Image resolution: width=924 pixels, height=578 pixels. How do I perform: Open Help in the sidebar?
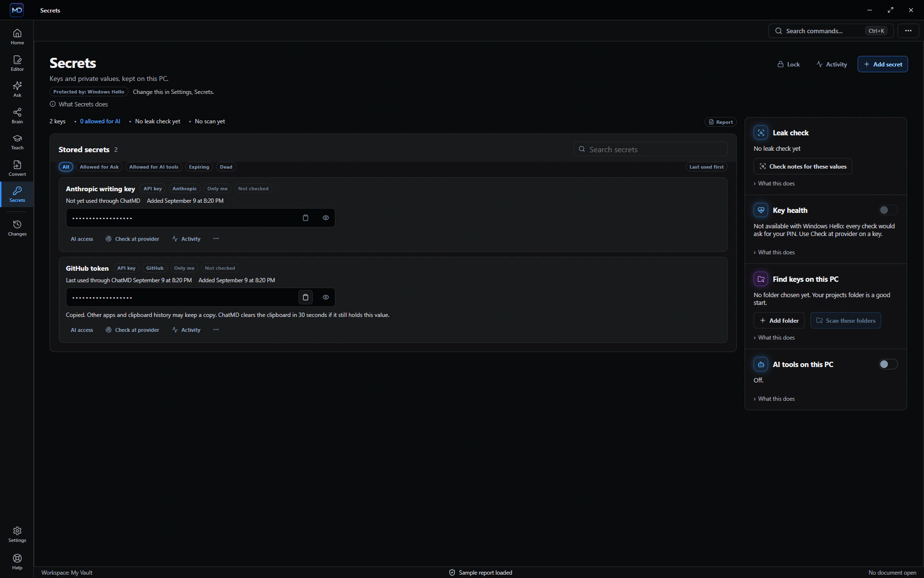tap(17, 562)
